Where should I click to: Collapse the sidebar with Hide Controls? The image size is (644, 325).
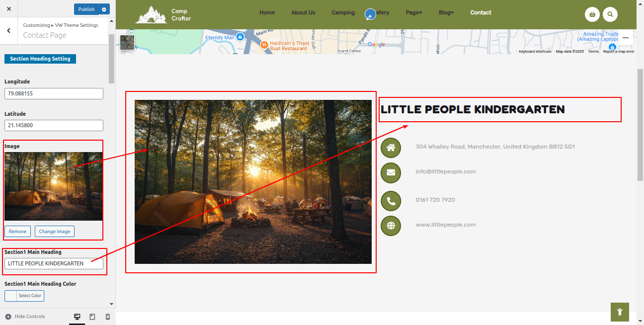[25, 317]
